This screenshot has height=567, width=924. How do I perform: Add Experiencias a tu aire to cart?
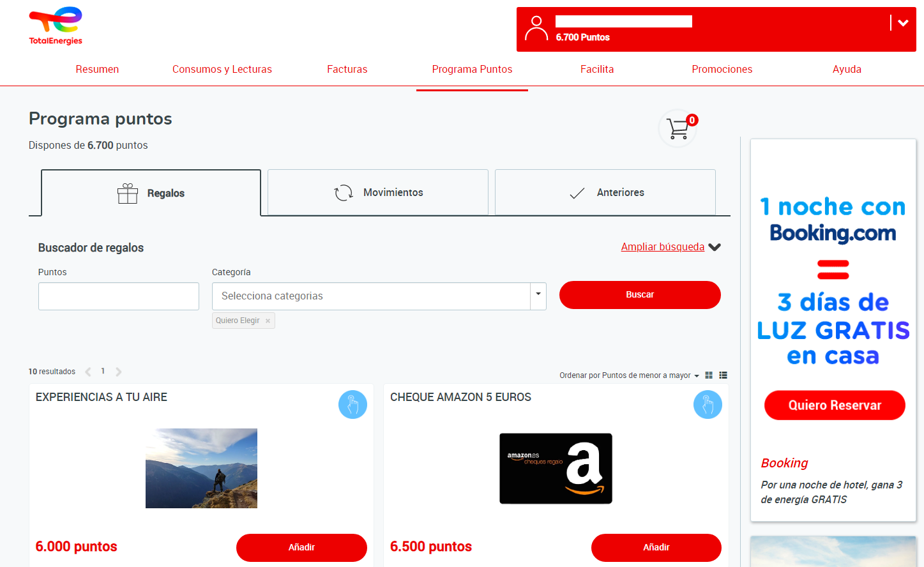tap(301, 548)
